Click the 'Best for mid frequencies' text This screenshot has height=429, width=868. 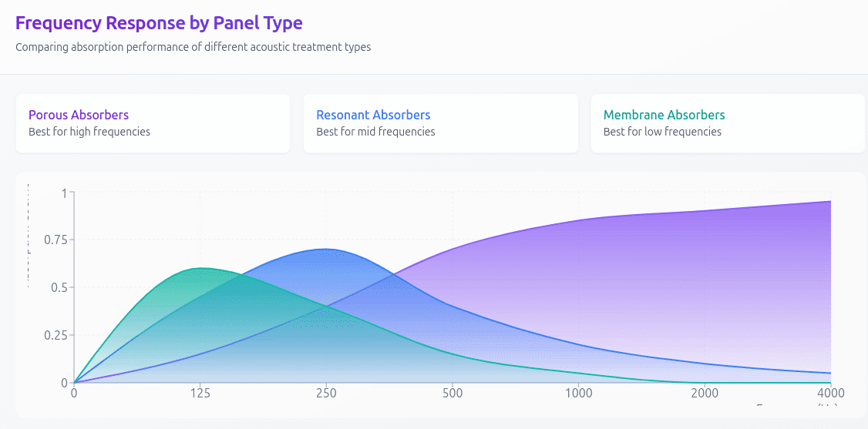point(375,132)
